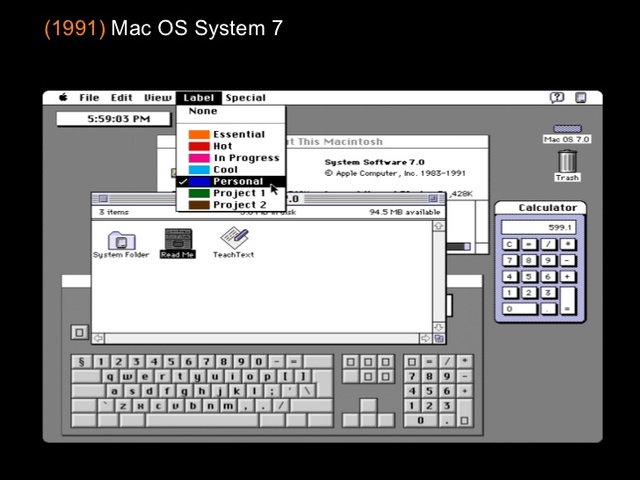Screen dimensions: 640x480
Task: Click the Key Caps space bar
Action: coord(202,420)
